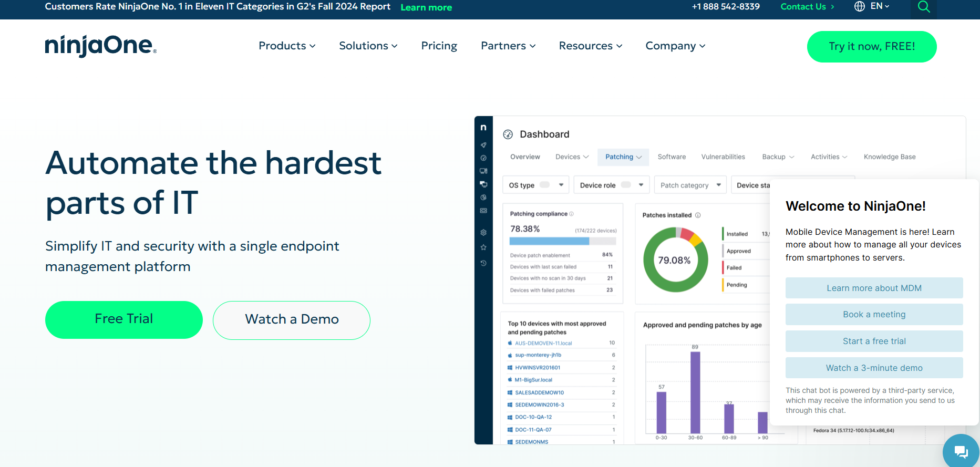The image size is (980, 467).
Task: Click 'Watch a 3-minute demo' chat option
Action: click(x=874, y=368)
